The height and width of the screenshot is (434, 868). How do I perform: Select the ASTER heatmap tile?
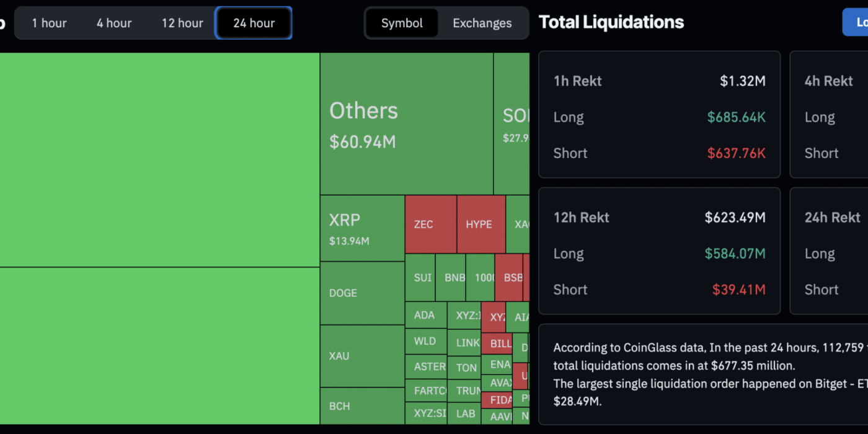click(426, 367)
